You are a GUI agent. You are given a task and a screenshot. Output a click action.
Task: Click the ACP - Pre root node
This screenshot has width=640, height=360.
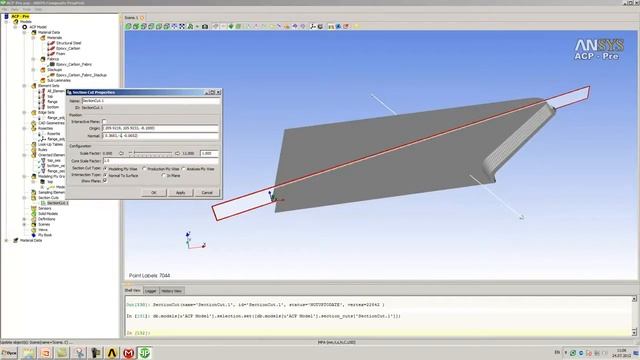pyautogui.click(x=20, y=16)
